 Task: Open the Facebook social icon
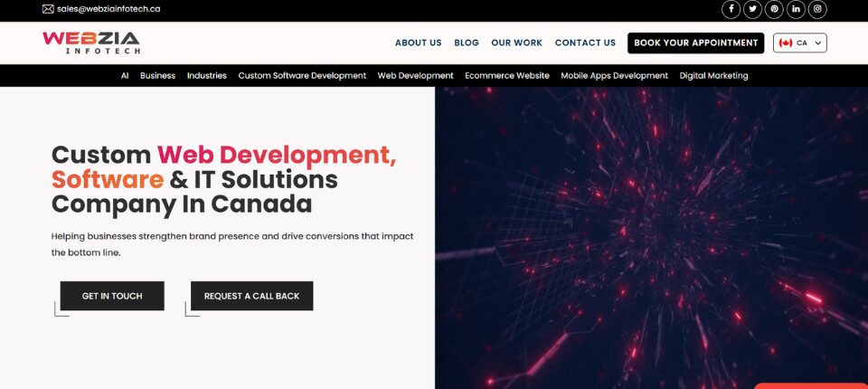pyautogui.click(x=731, y=9)
